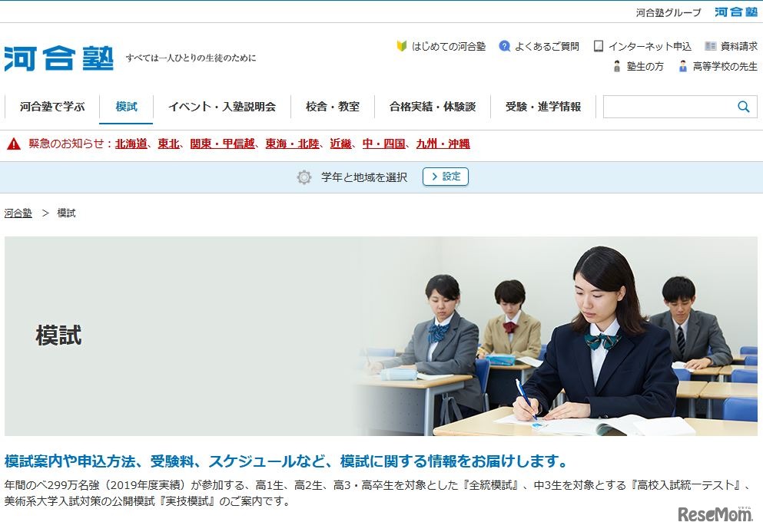This screenshot has height=532, width=763.
Task: Open the 北海道 emergency notice link
Action: (131, 144)
